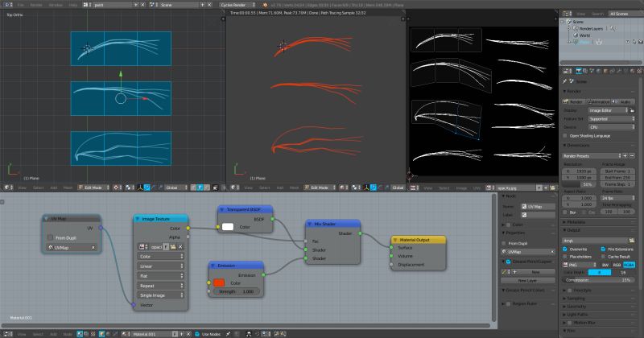Viewport: 644px width, 338px height.
Task: Add a new render preset with plus icon
Action: tap(625, 155)
